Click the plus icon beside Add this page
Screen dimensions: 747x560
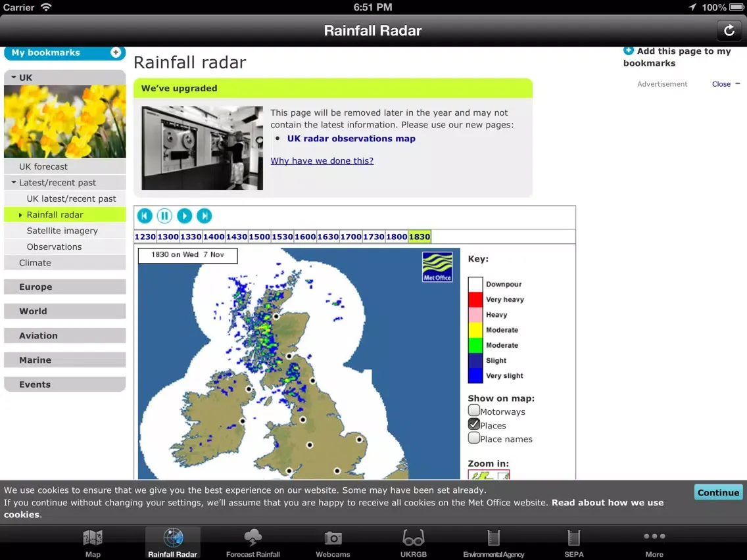point(629,51)
